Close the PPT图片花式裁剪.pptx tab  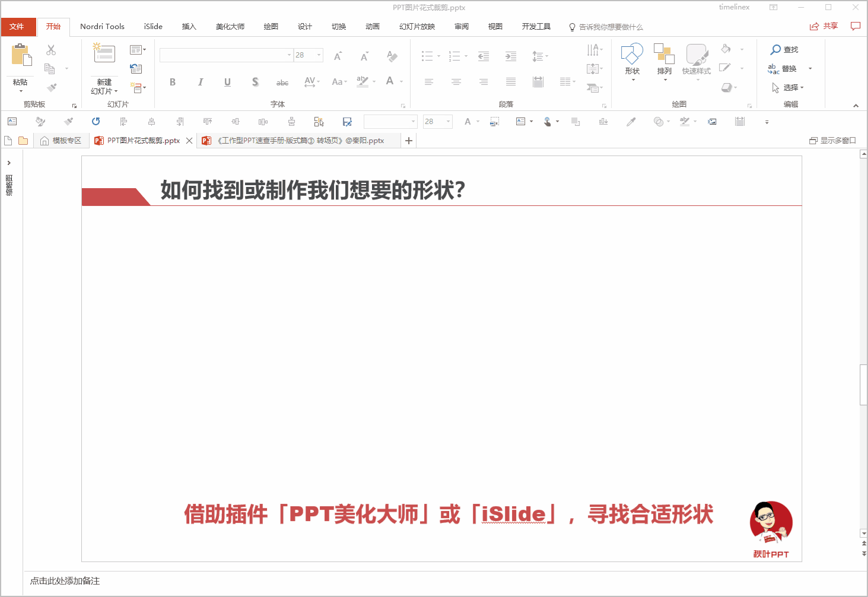click(x=189, y=141)
